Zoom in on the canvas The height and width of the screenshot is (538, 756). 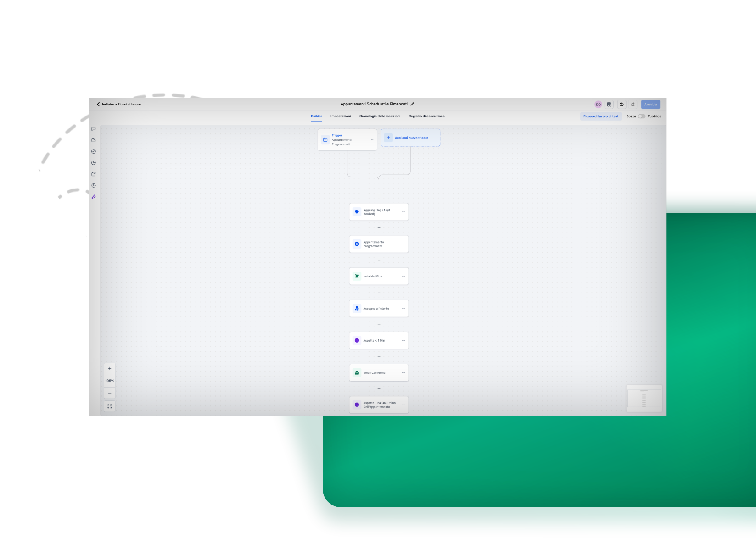coord(110,369)
